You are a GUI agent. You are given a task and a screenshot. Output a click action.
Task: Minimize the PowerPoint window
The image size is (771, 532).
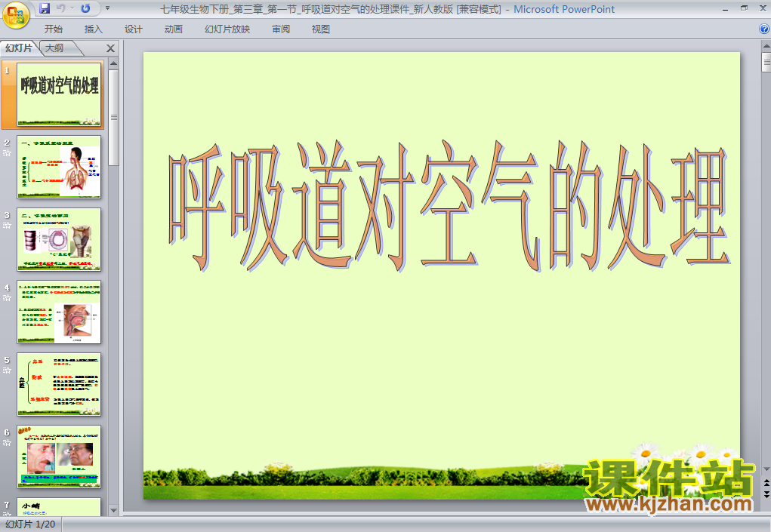tap(725, 8)
